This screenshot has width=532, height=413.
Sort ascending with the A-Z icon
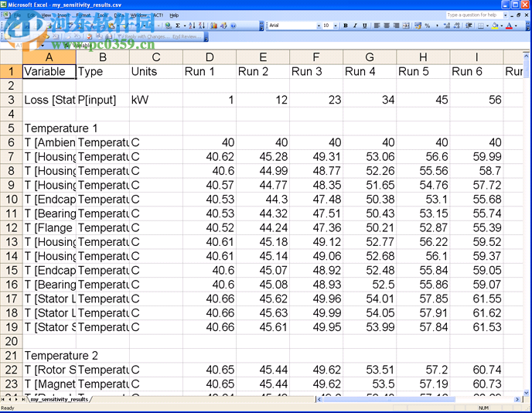pos(192,26)
